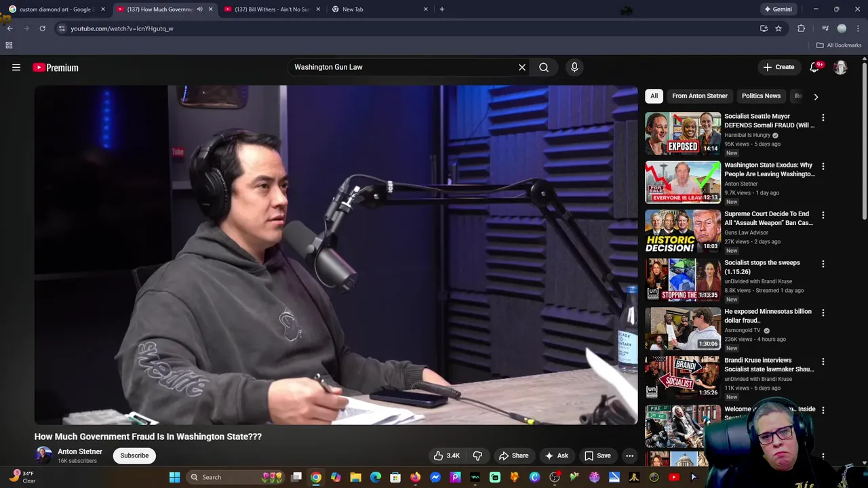Activate voice search microphone icon
868x488 pixels.
coord(574,67)
